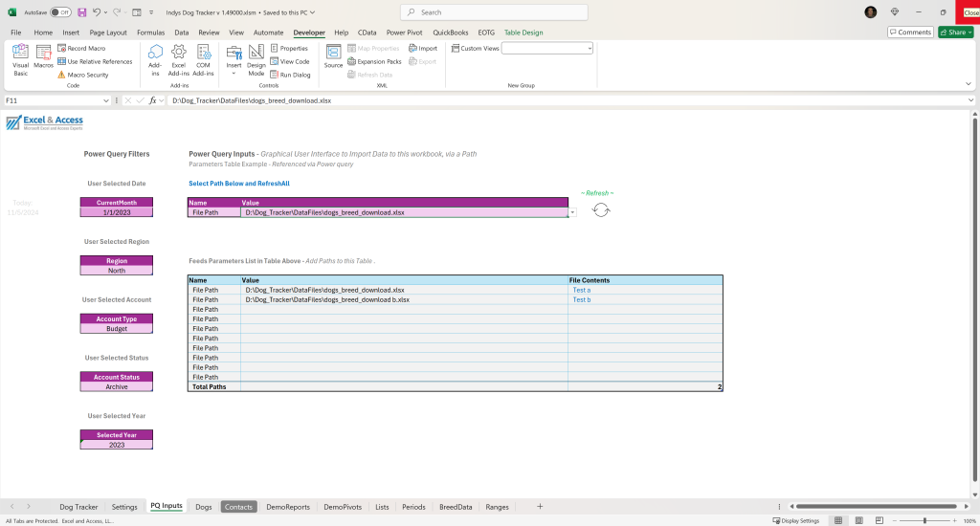
Task: Expand the Insert controls menu
Action: click(x=234, y=60)
